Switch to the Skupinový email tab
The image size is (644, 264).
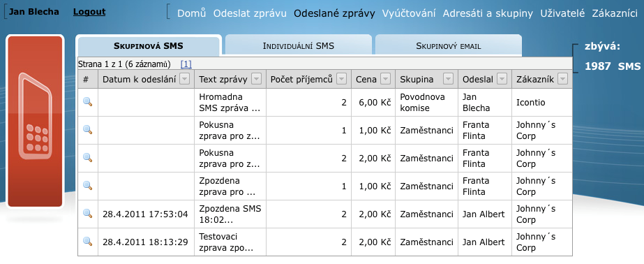pyautogui.click(x=449, y=45)
